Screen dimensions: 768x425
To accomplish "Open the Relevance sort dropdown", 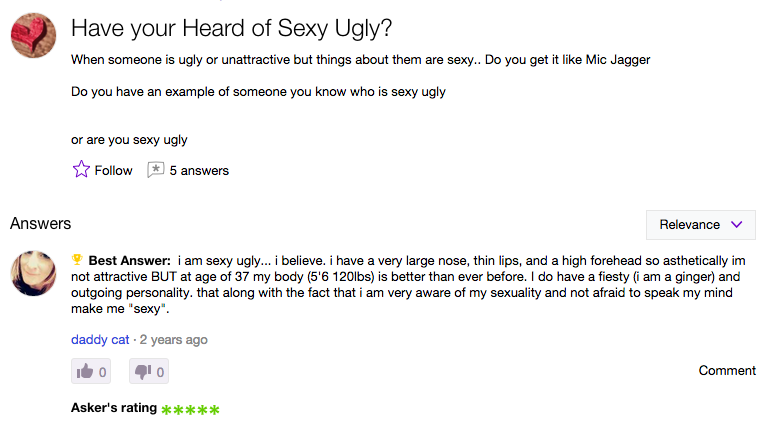I will [700, 225].
